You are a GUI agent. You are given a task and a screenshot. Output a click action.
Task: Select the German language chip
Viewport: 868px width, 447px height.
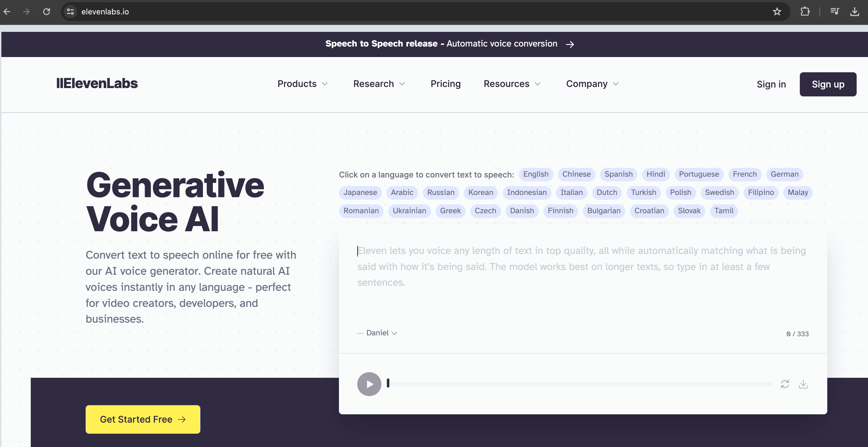tap(784, 174)
